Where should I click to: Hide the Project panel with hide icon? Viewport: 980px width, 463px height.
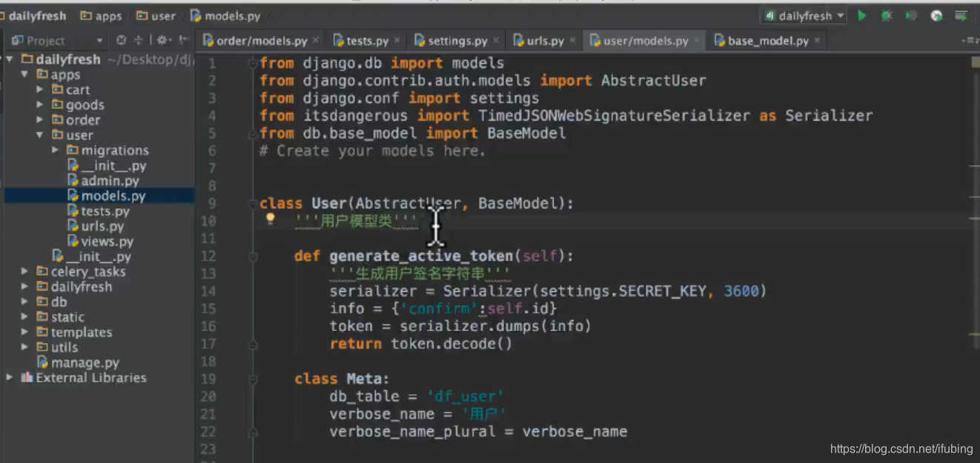pos(183,40)
